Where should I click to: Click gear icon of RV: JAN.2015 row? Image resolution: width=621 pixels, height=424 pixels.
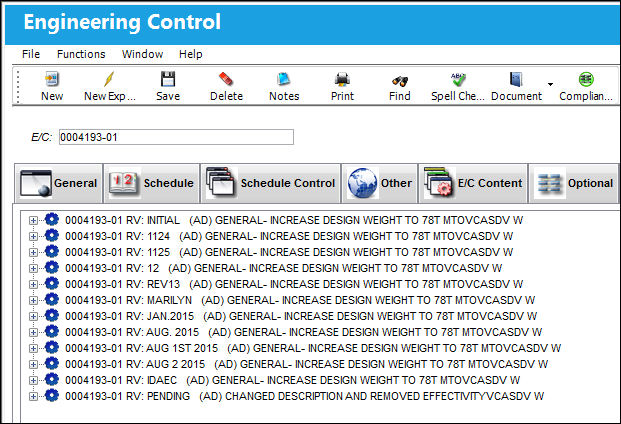(51, 316)
